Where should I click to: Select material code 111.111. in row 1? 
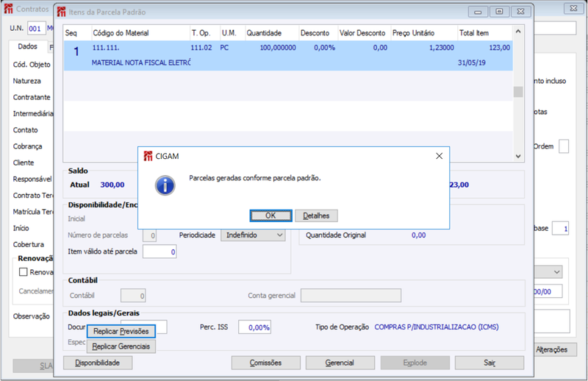[x=106, y=48]
